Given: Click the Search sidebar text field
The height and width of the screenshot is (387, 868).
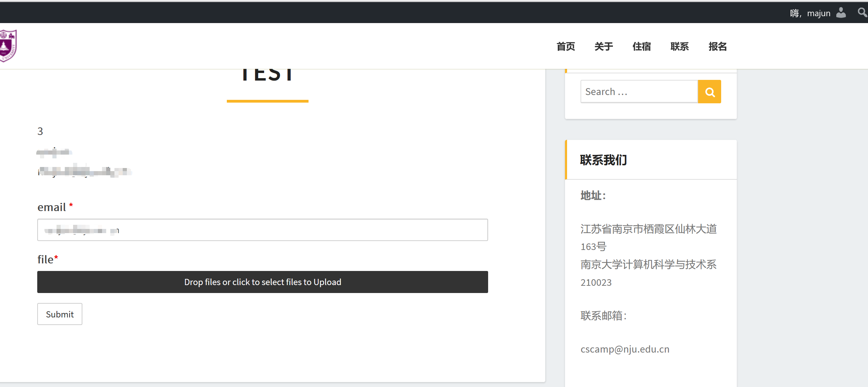Looking at the screenshot, I should [x=639, y=91].
